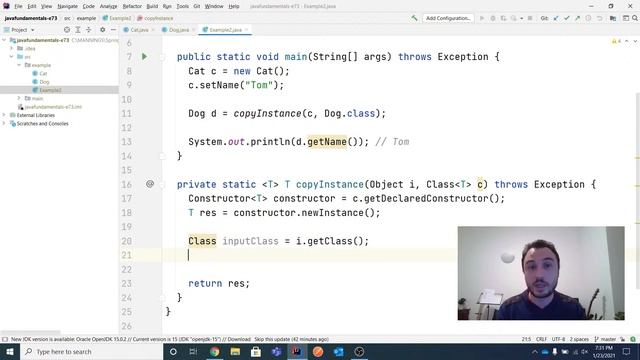Click the Run button in the toolbar
Screen dimensions: 640x360
(x=482, y=18)
